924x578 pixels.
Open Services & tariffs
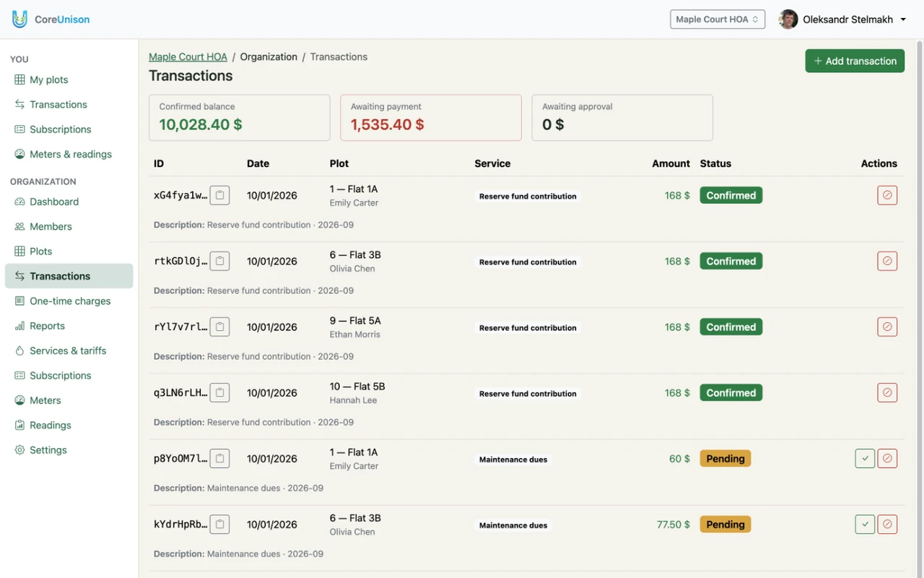click(69, 350)
